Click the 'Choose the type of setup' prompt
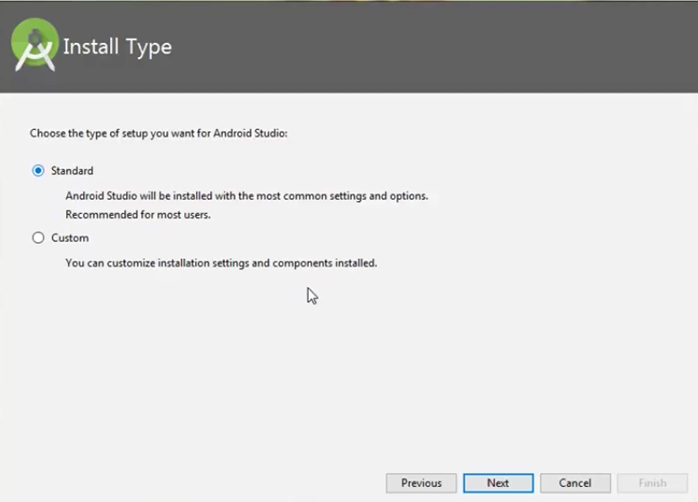The height and width of the screenshot is (502, 698). [x=158, y=134]
